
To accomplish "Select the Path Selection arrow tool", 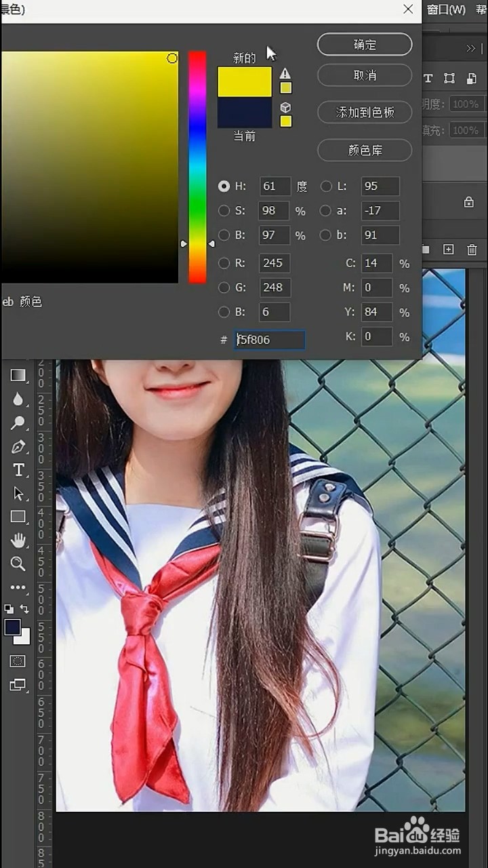I will coord(18,493).
